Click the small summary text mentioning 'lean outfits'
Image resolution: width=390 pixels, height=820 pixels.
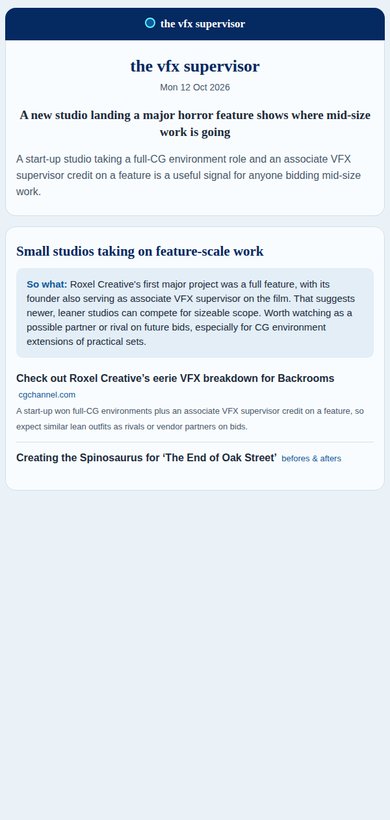pyautogui.click(x=190, y=419)
